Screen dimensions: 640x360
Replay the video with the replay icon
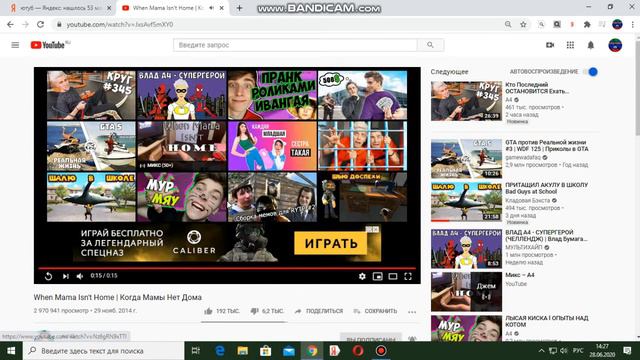click(48, 276)
